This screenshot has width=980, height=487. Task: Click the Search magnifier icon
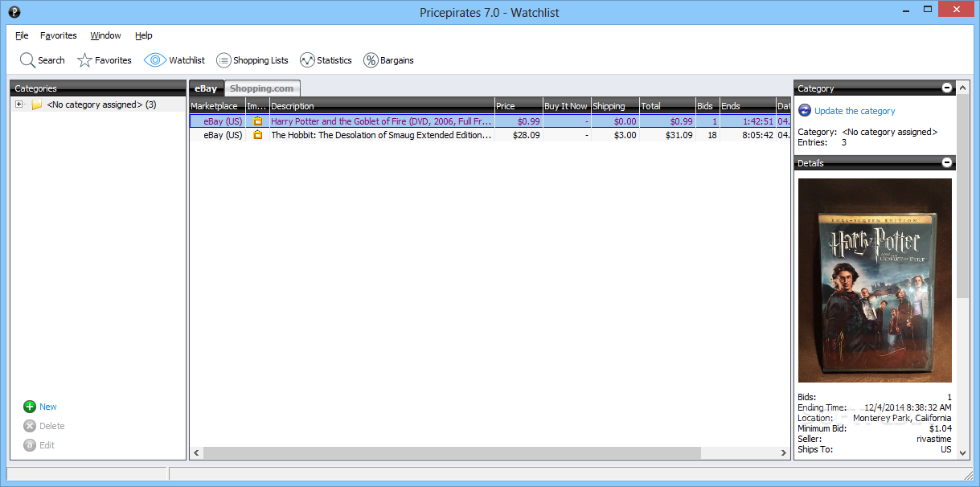click(27, 60)
